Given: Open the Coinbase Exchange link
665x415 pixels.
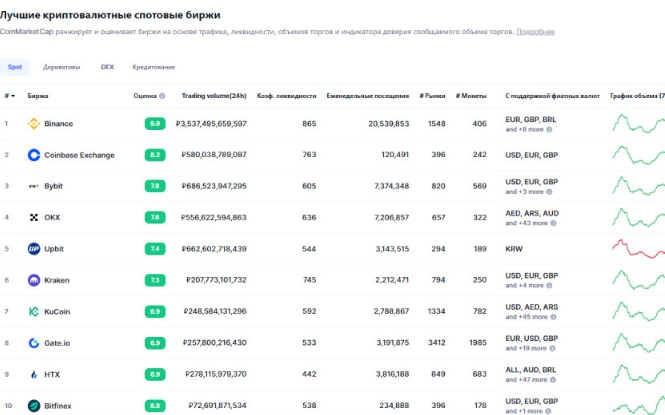Looking at the screenshot, I should pos(79,155).
